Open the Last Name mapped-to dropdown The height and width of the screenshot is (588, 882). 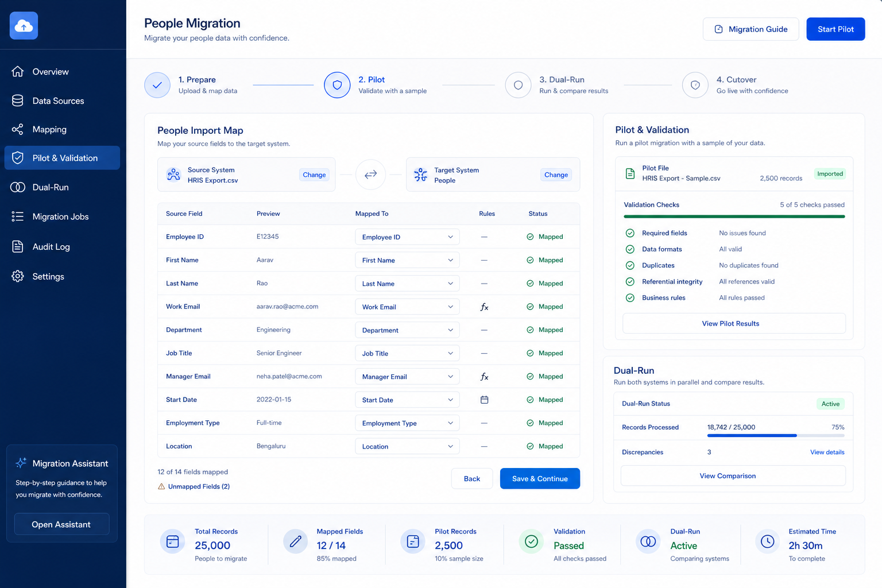click(407, 284)
